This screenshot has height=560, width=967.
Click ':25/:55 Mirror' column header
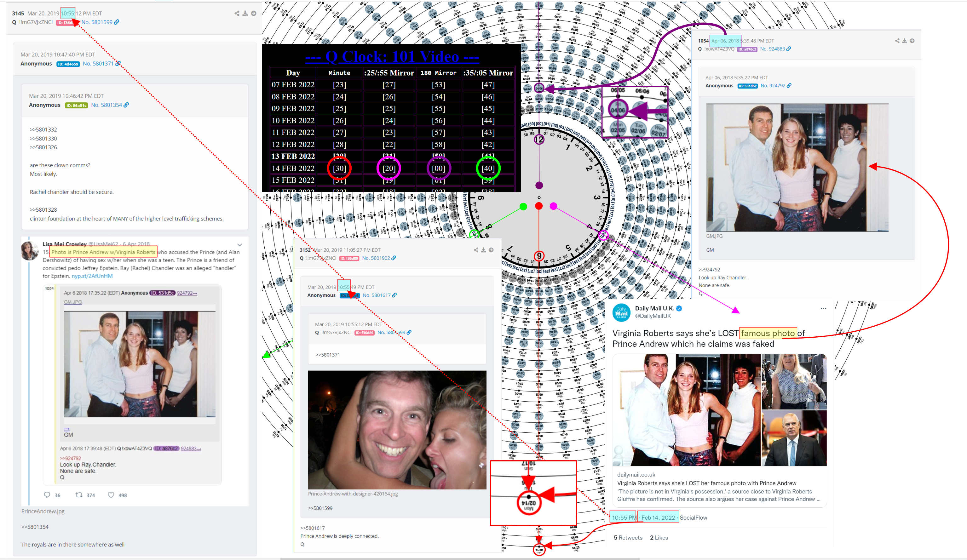(x=389, y=73)
